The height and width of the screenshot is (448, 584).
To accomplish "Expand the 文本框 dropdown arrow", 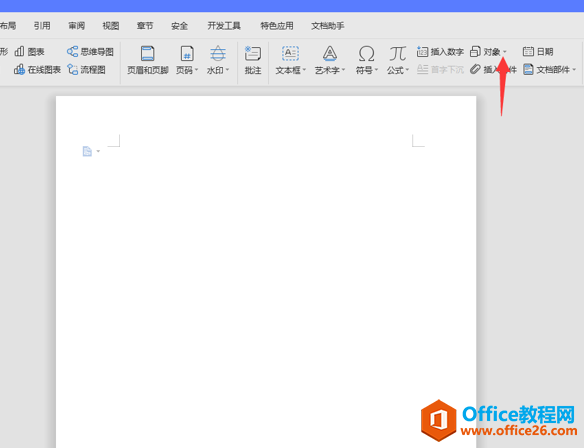I will (x=304, y=70).
